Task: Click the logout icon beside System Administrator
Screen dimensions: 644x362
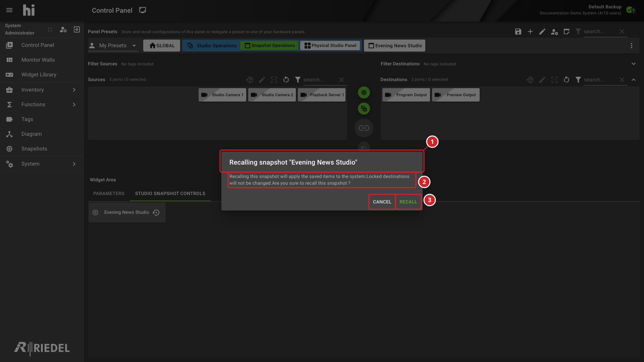Action: (x=77, y=29)
